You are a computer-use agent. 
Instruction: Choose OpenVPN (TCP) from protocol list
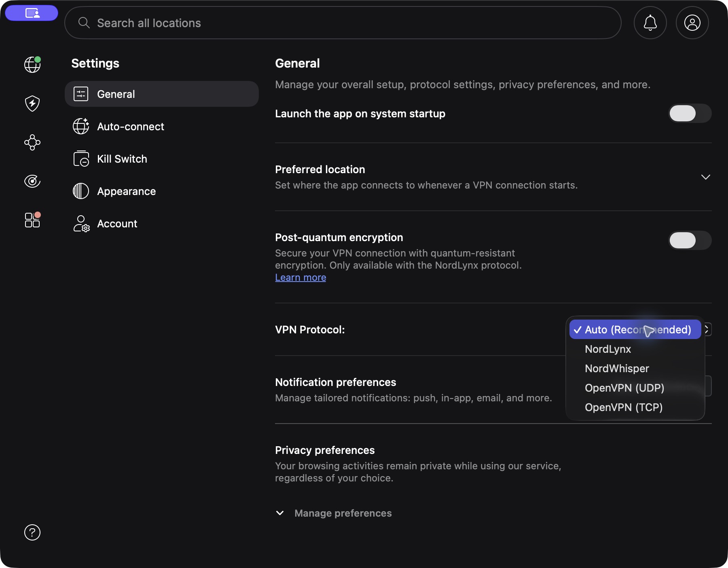[635, 407]
